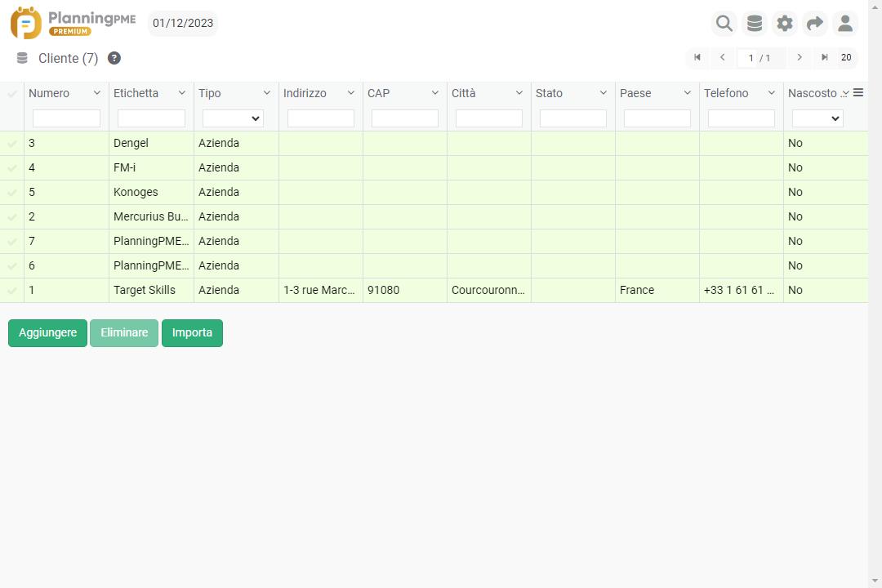Click the 1-3 rue Marc... address cell
Screen dimensions: 882x588
[x=321, y=291]
